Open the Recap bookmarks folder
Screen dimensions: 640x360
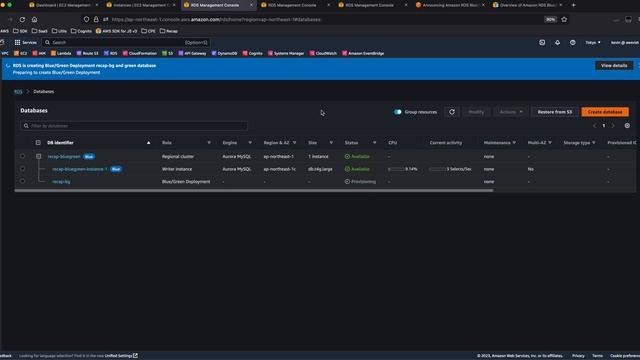(169, 31)
